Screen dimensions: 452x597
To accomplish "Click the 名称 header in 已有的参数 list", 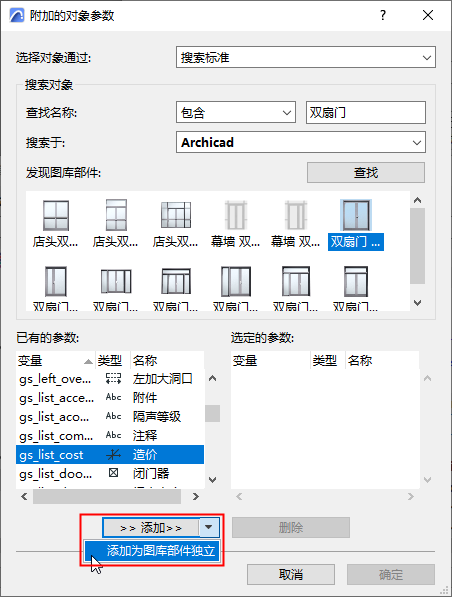I will click(x=168, y=360).
